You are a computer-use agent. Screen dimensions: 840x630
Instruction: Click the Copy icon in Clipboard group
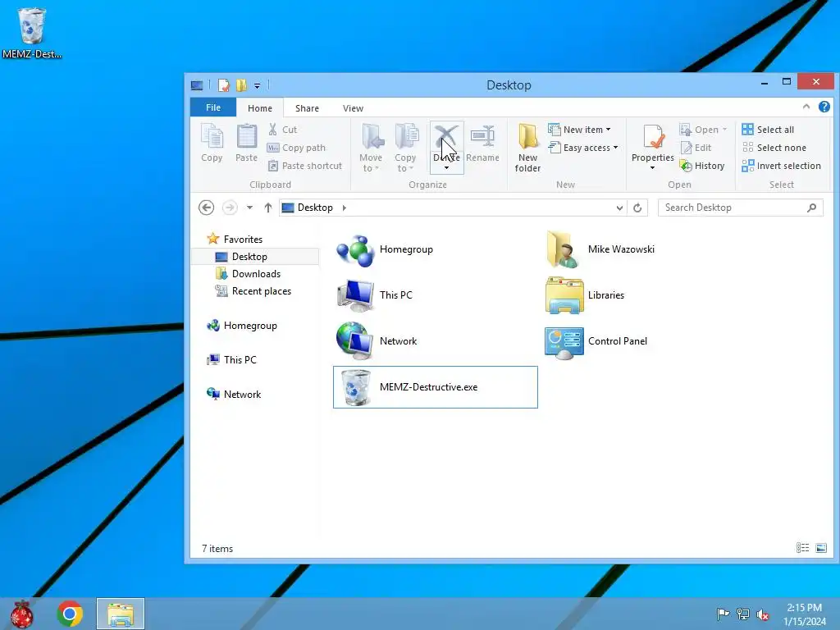[212, 136]
